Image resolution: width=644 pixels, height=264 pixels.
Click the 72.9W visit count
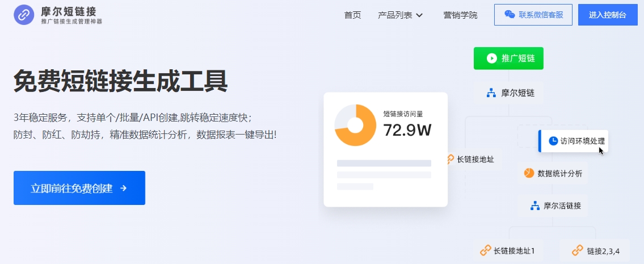tap(407, 130)
